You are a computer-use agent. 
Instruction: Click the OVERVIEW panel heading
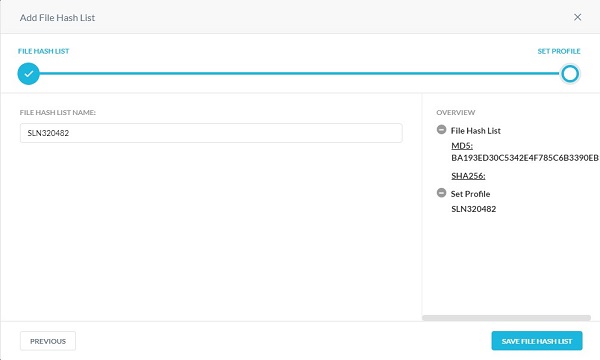tap(456, 112)
